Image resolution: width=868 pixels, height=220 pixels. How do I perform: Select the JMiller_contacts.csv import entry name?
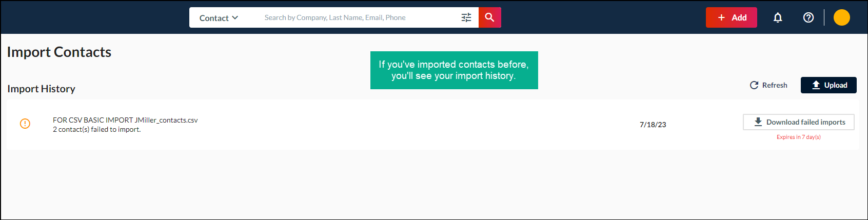pyautogui.click(x=125, y=120)
